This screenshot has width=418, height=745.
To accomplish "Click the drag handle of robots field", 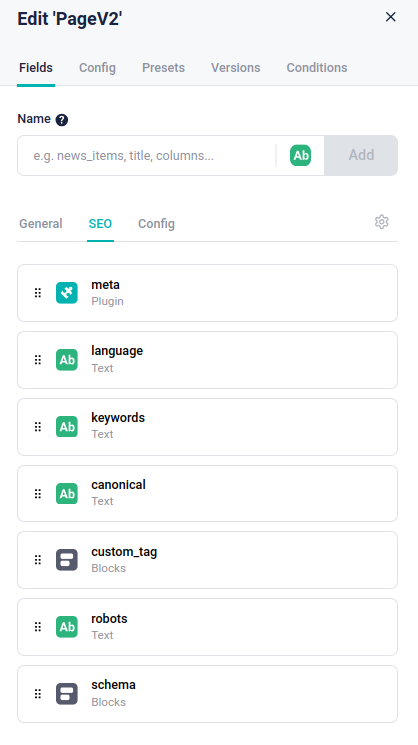I will click(38, 627).
